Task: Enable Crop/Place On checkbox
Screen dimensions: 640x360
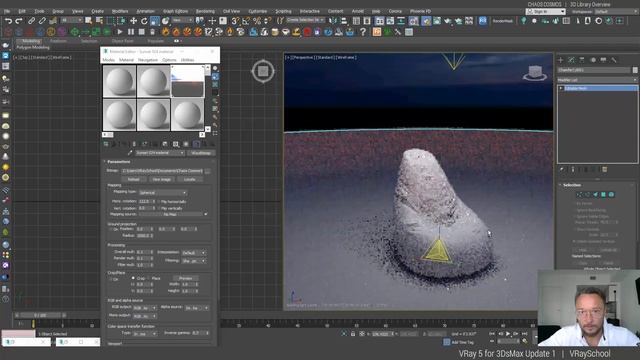Action: point(111,280)
